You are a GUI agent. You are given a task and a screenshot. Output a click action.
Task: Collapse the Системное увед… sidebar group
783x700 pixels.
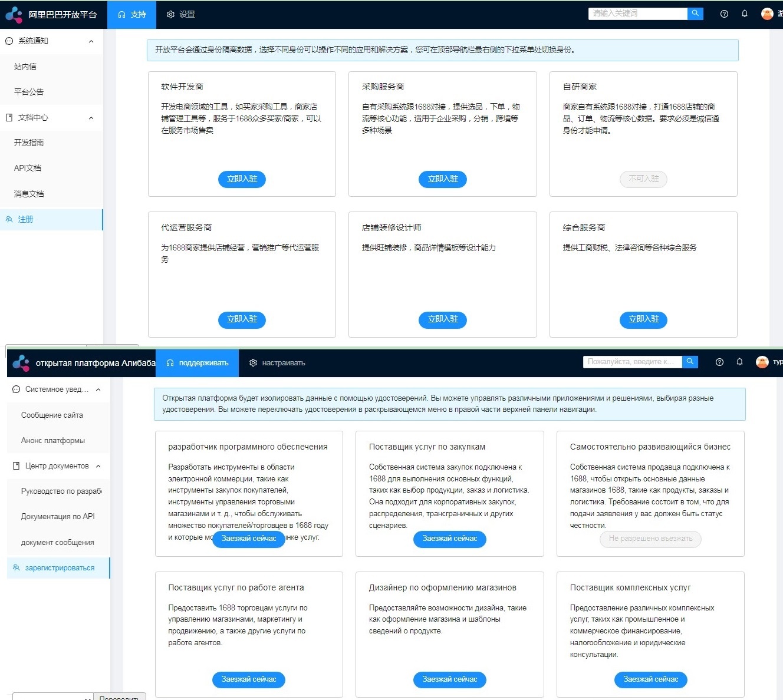(98, 389)
